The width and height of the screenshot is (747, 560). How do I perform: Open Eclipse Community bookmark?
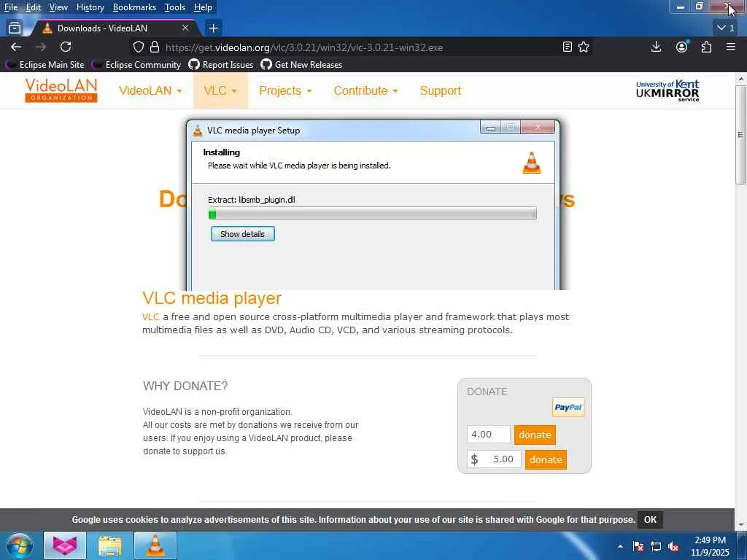pos(136,65)
